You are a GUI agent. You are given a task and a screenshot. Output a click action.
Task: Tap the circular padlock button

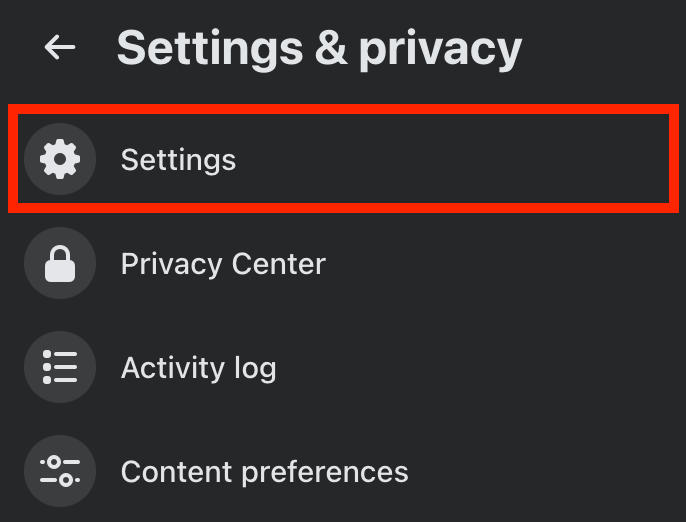pos(60,263)
